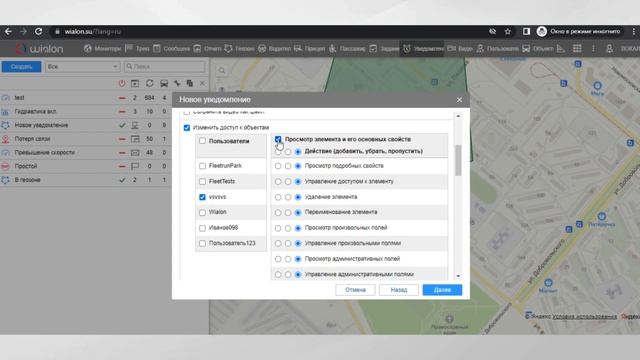
Task: Click the Назад button
Action: point(399,290)
